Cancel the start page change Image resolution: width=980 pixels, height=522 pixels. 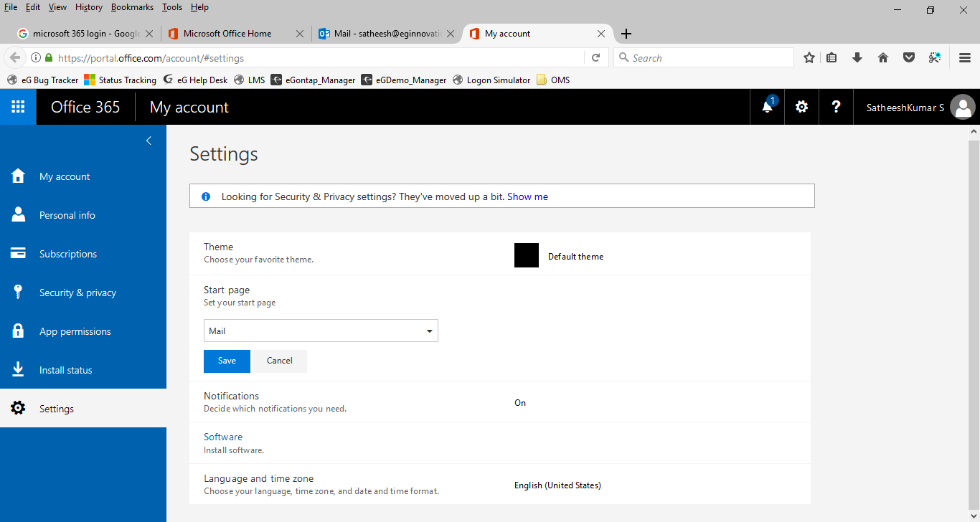click(x=279, y=361)
